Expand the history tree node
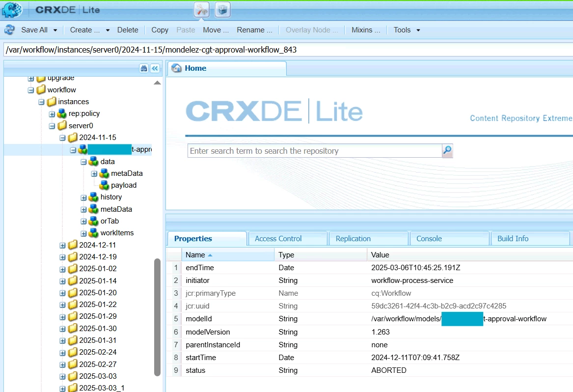Image resolution: width=573 pixels, height=392 pixels. [83, 198]
